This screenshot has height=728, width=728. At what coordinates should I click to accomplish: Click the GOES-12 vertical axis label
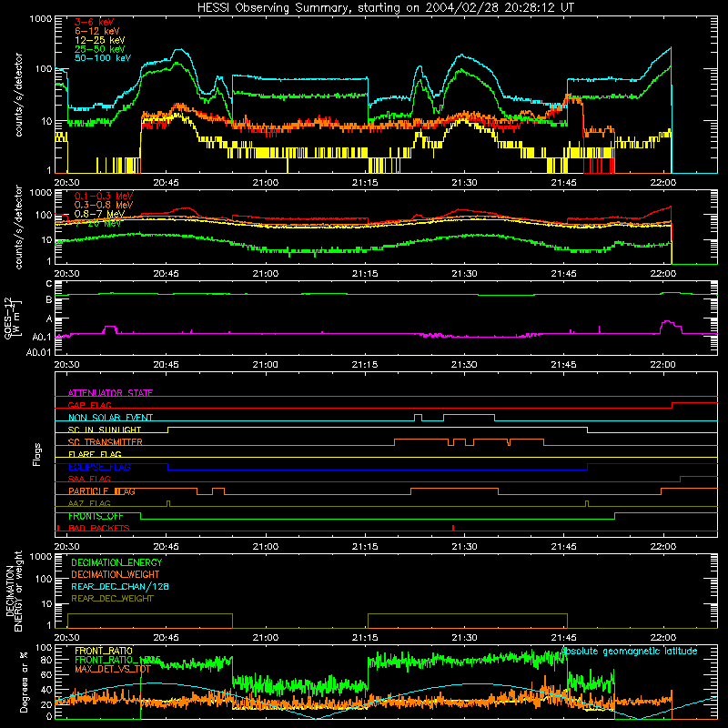point(13,318)
